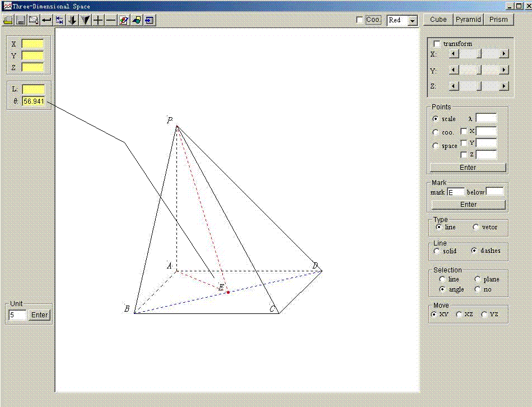
Task: Select the angle radio under Selection
Action: (x=442, y=289)
